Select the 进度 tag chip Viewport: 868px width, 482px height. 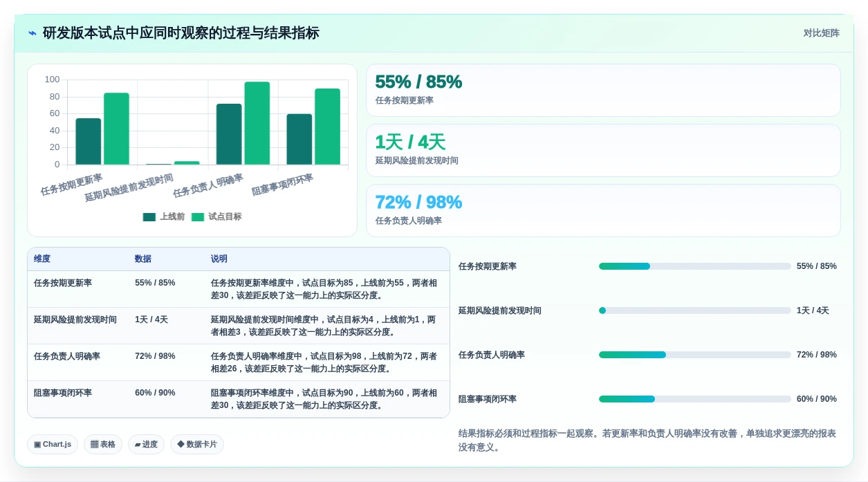point(146,444)
